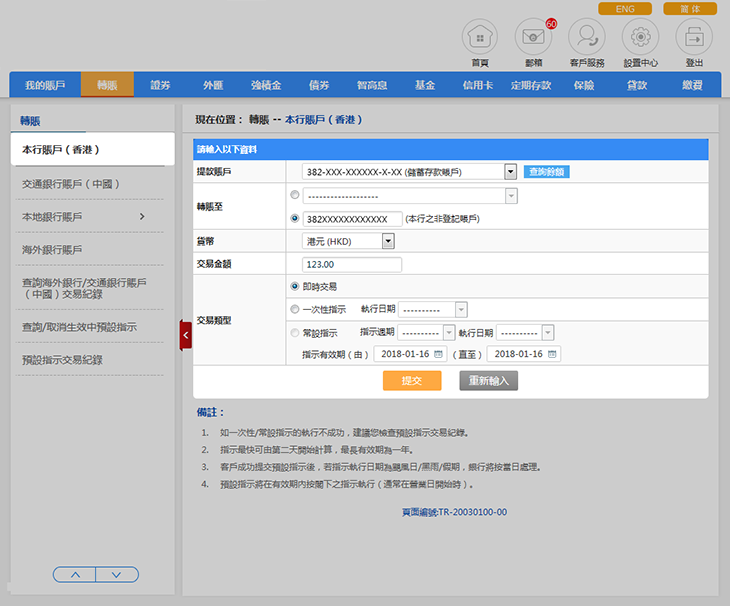Click the 首頁 home icon
Image resolution: width=730 pixels, height=606 pixels.
pyautogui.click(x=479, y=38)
